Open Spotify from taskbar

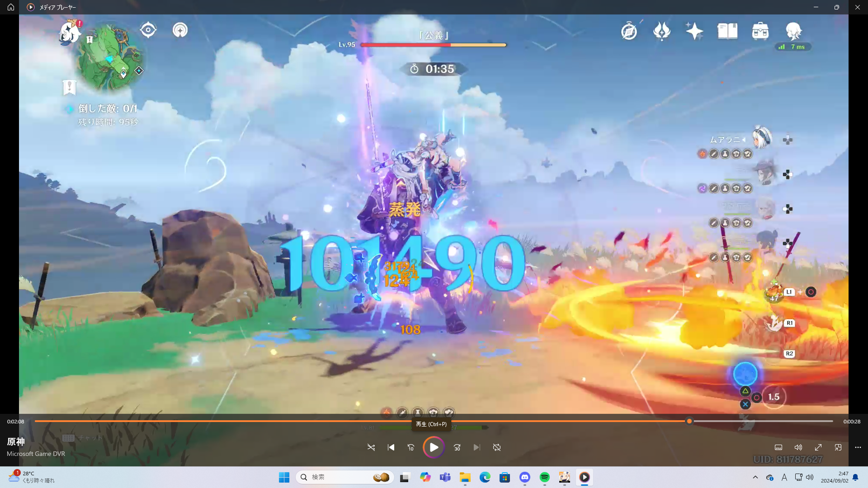click(544, 477)
